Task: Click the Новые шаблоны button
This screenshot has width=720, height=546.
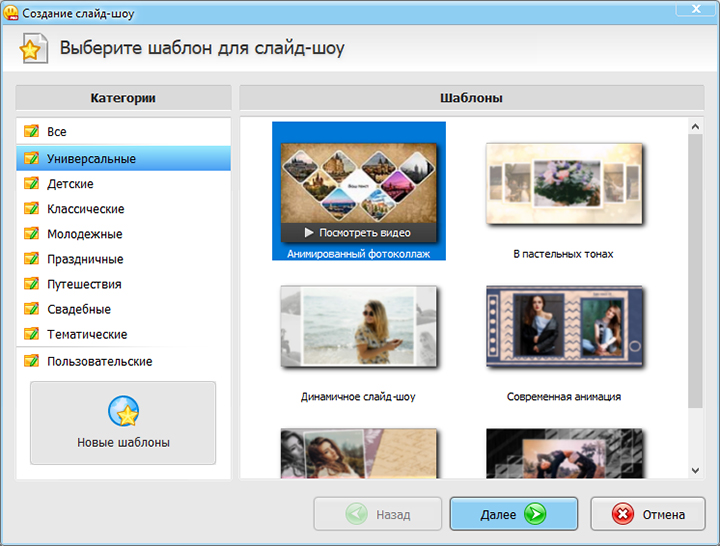Action: click(x=123, y=423)
